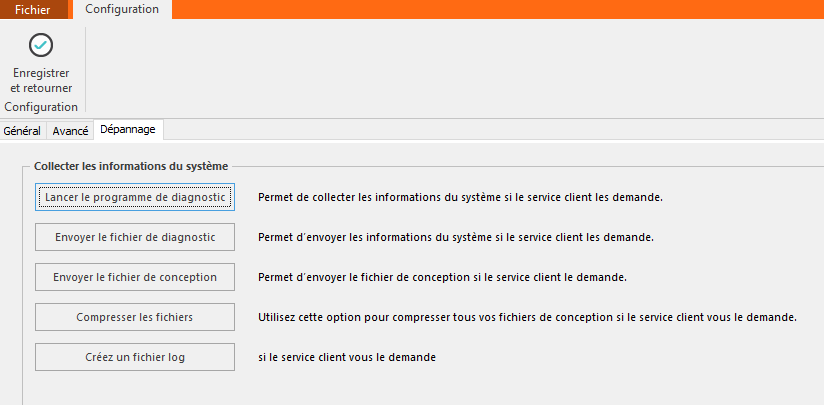Select the Configuration ribbon tab

coord(122,9)
